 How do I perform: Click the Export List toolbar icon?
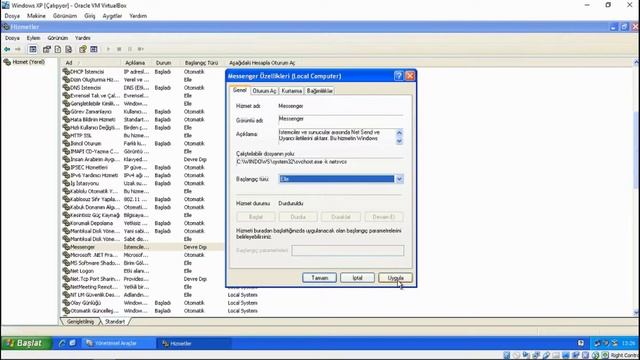(69, 49)
